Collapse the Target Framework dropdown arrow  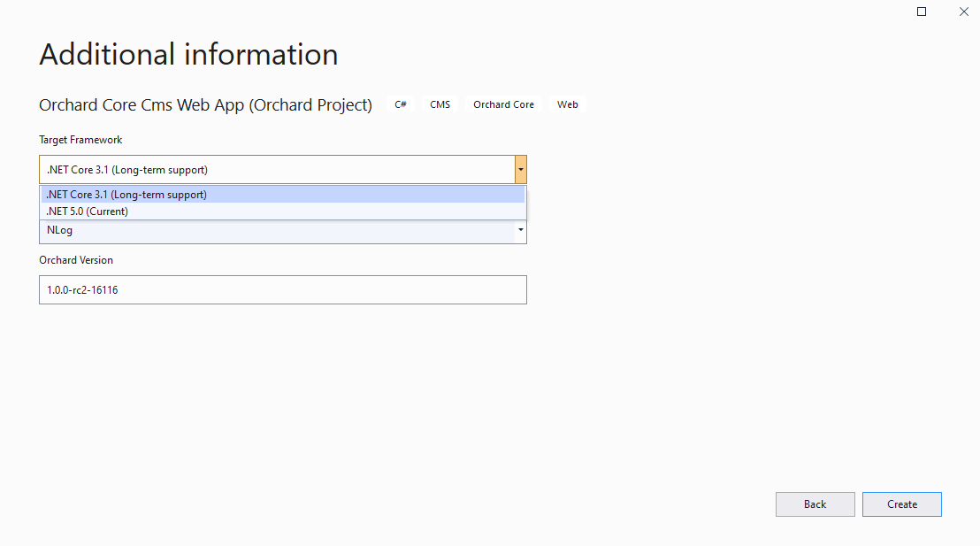(x=521, y=170)
